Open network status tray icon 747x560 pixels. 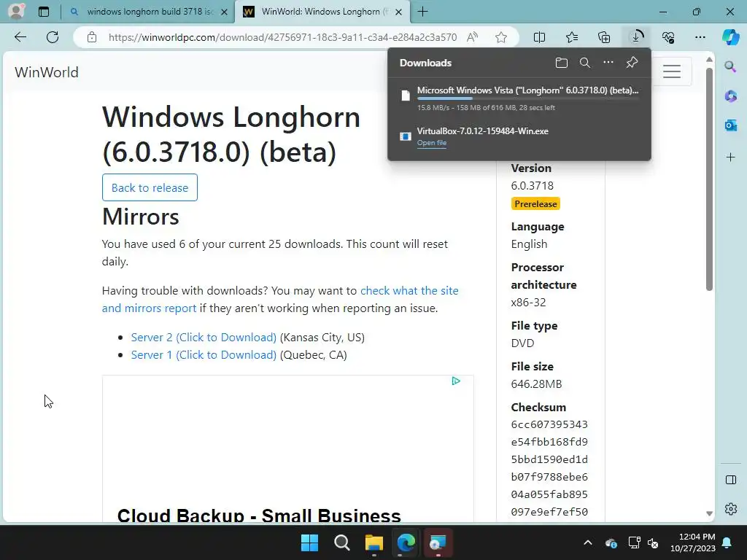coord(634,542)
